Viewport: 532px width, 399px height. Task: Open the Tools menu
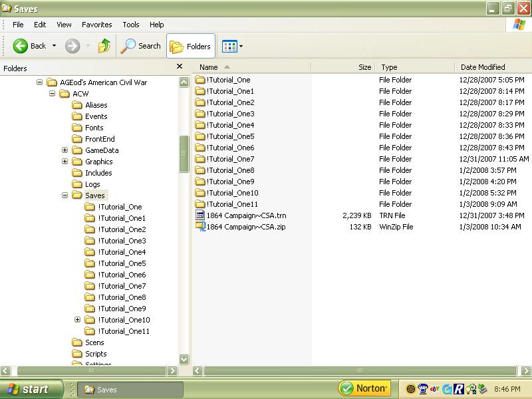click(x=131, y=25)
